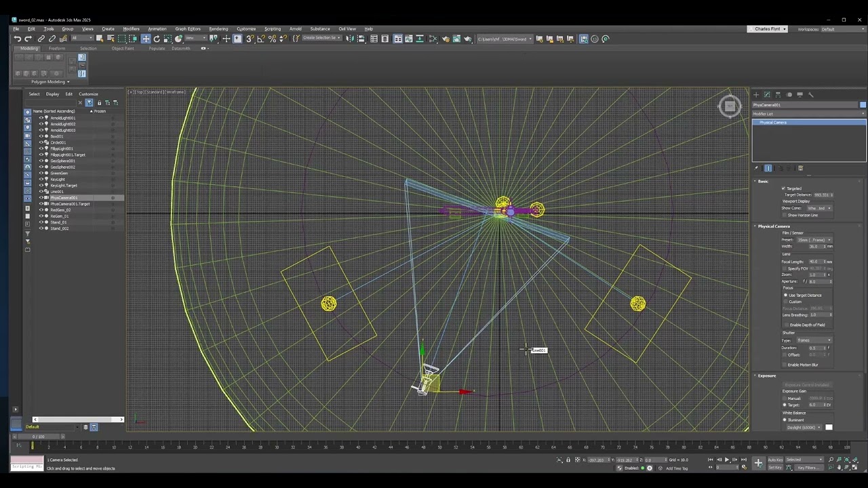868x488 pixels.
Task: Toggle the Percent Snap icon
Action: click(272, 39)
